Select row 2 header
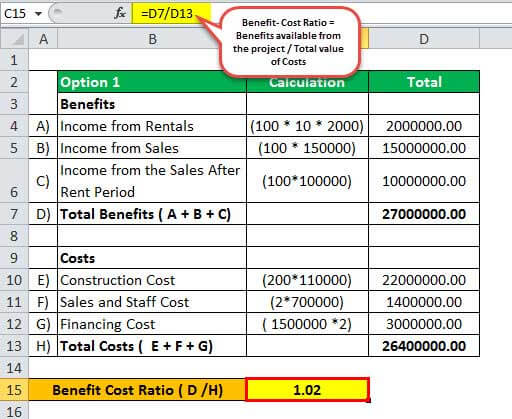Viewport: 512px width, 419px height. click(x=14, y=82)
